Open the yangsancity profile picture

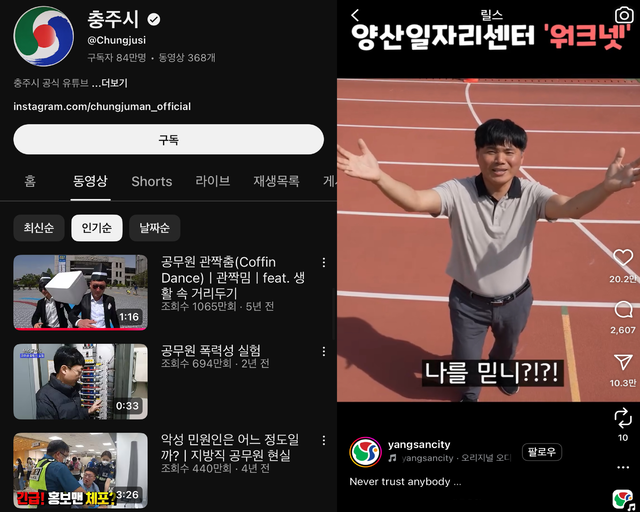[x=365, y=452]
